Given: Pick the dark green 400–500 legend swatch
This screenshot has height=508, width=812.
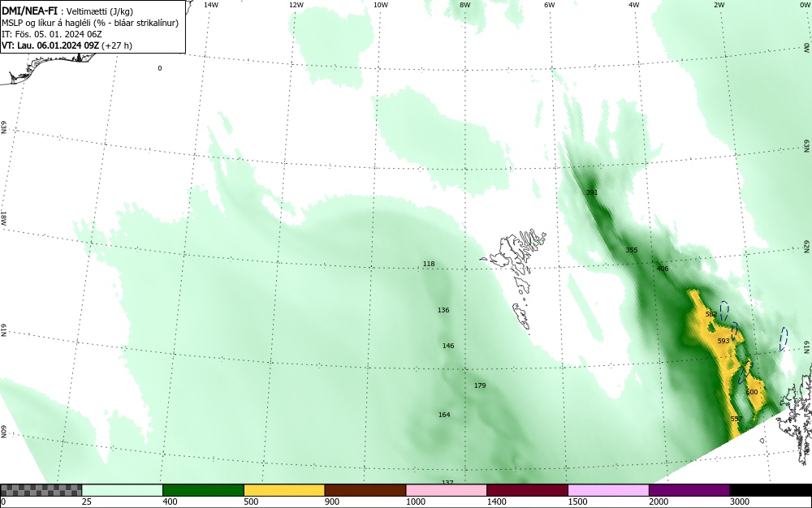Looking at the screenshot, I should [x=203, y=490].
